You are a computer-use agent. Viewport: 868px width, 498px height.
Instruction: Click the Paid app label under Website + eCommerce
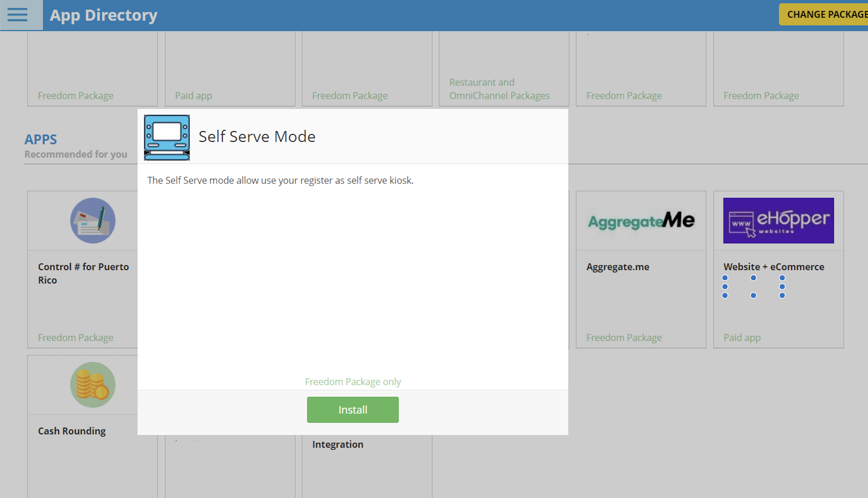(x=742, y=338)
